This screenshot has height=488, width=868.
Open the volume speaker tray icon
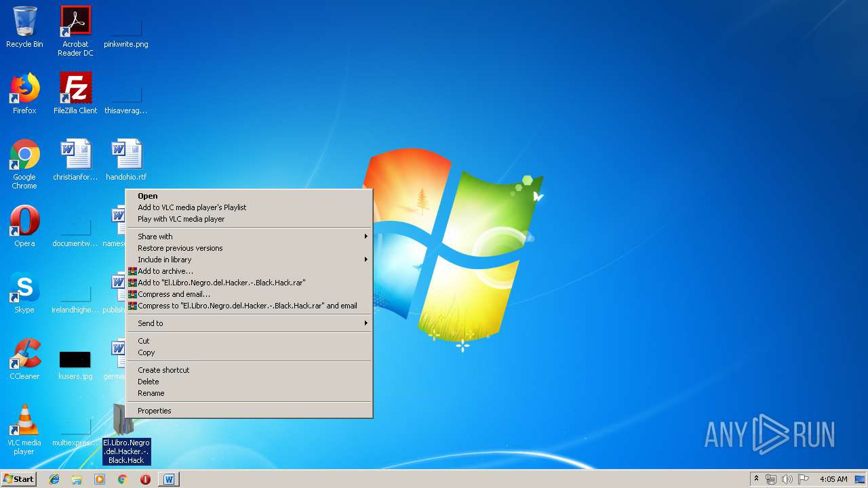787,479
